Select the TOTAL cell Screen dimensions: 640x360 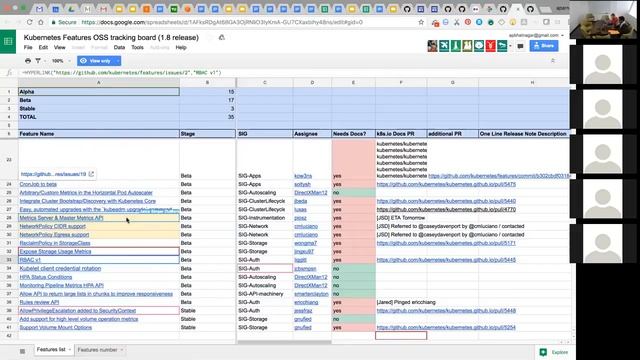point(98,117)
